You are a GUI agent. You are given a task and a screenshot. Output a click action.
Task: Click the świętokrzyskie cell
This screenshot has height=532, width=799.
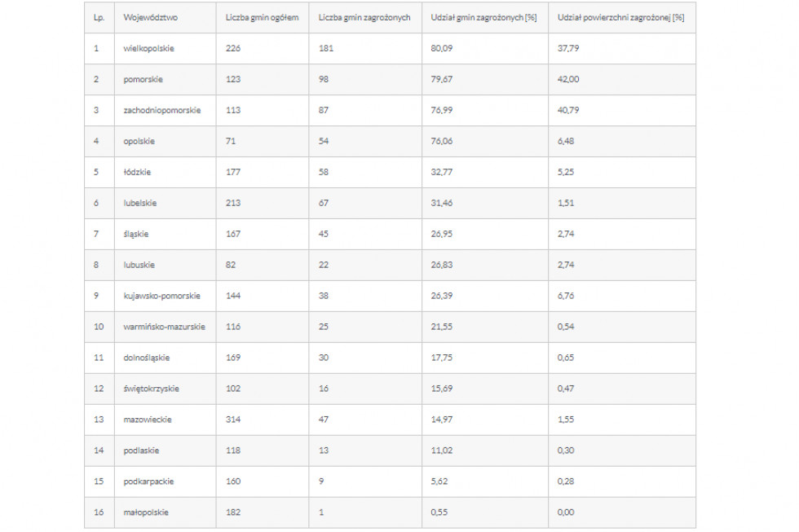[152, 389]
